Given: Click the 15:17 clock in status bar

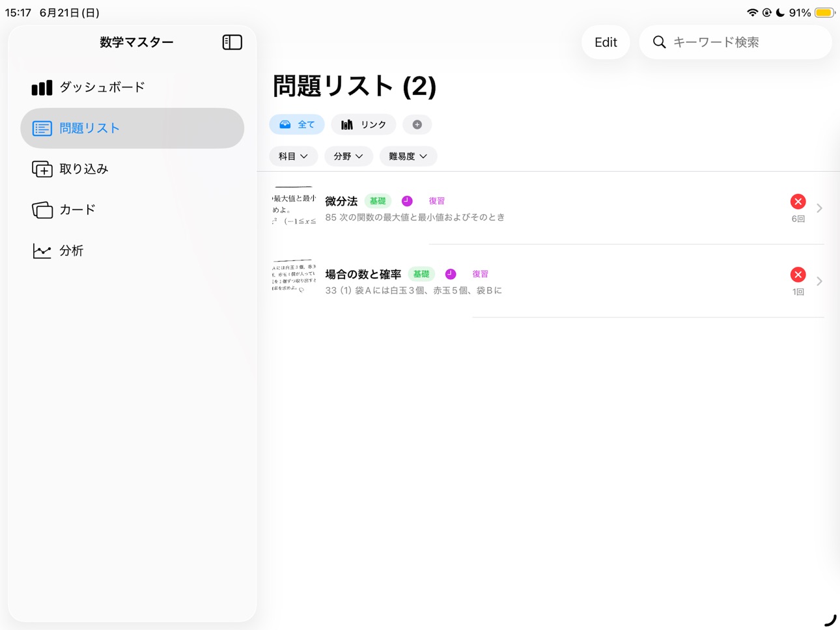Looking at the screenshot, I should pos(18,12).
